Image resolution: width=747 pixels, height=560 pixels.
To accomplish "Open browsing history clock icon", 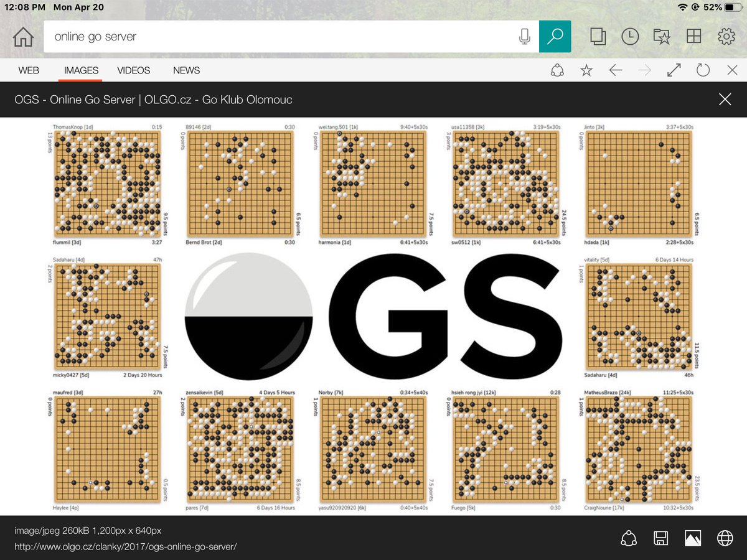I will 630,37.
